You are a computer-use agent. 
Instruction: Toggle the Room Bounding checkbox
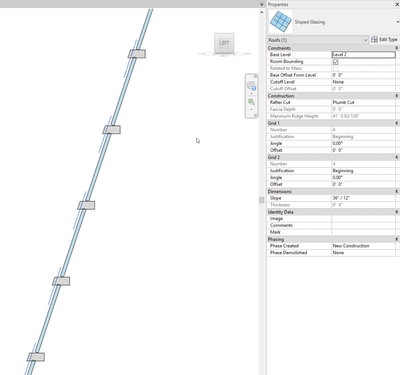pos(335,62)
